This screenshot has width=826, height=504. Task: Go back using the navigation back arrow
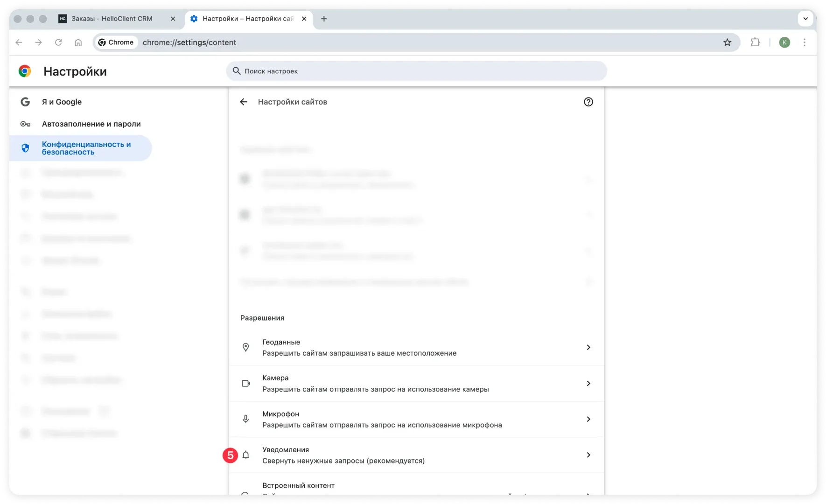pos(19,42)
